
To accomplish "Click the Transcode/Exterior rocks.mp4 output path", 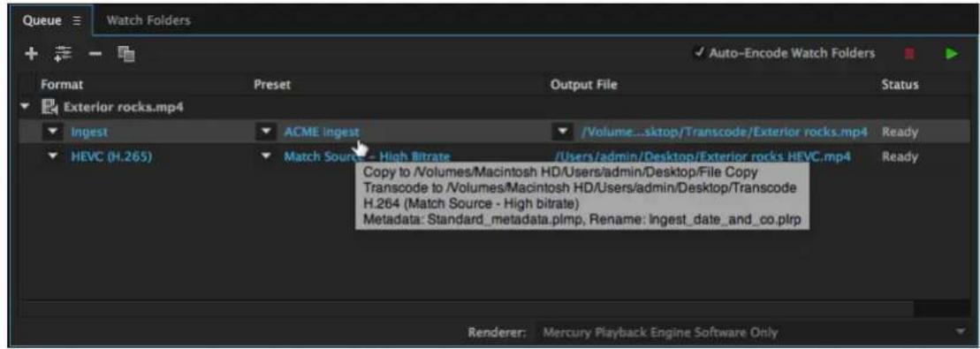I will tap(724, 132).
